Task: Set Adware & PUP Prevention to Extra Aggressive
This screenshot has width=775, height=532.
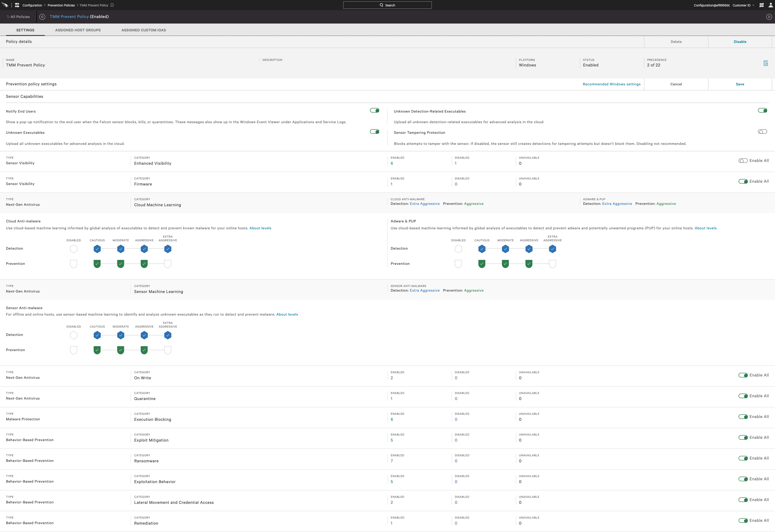Action: coord(552,264)
